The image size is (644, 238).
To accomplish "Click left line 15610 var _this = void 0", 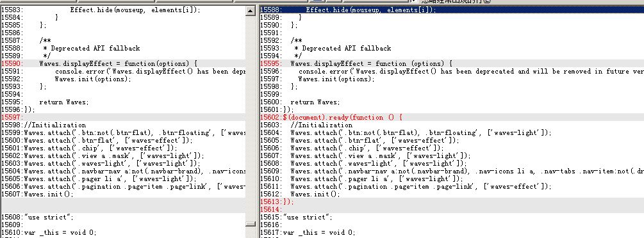I will [123, 233].
